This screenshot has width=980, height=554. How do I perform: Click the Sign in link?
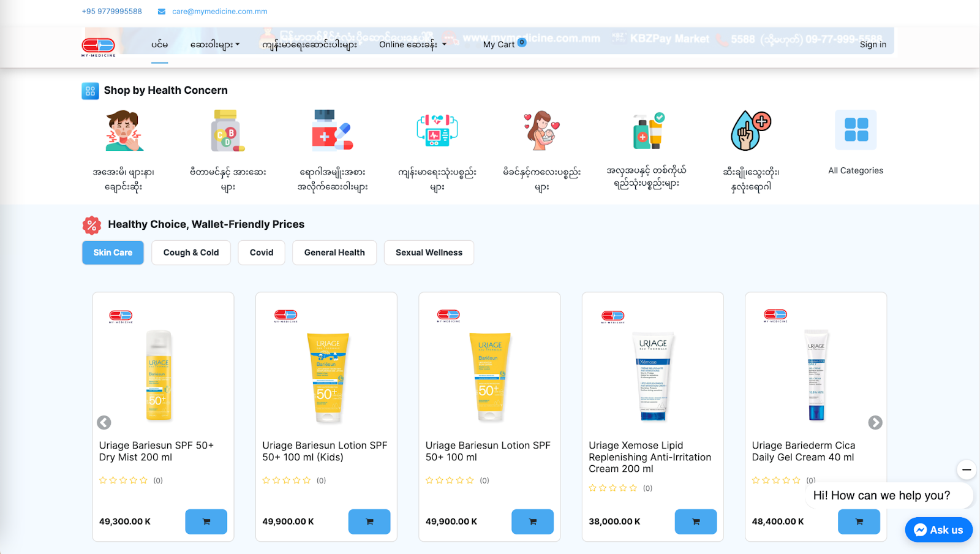[873, 45]
